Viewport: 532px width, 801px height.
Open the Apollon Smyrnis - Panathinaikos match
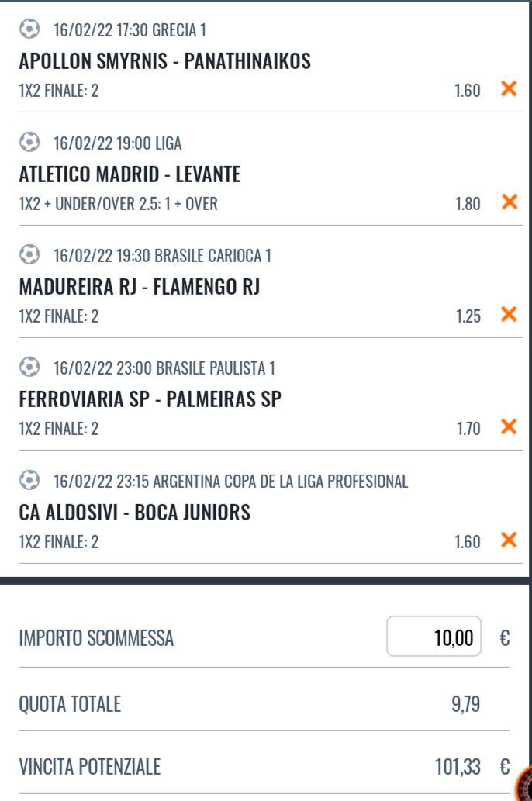point(165,61)
